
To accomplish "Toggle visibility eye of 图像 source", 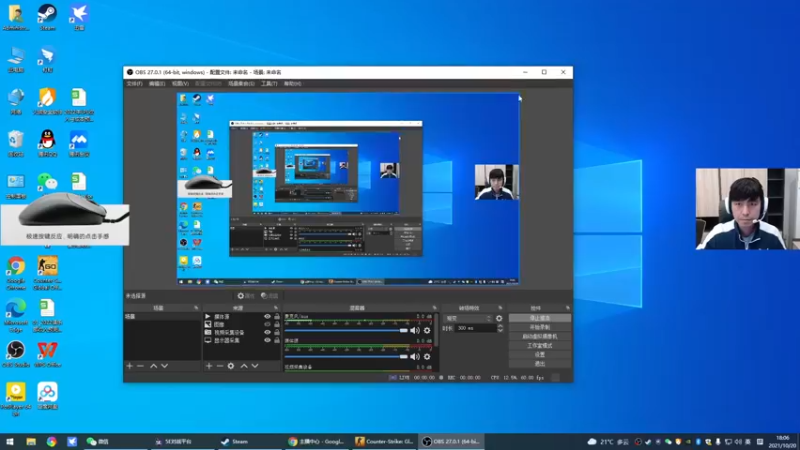I will (x=267, y=324).
